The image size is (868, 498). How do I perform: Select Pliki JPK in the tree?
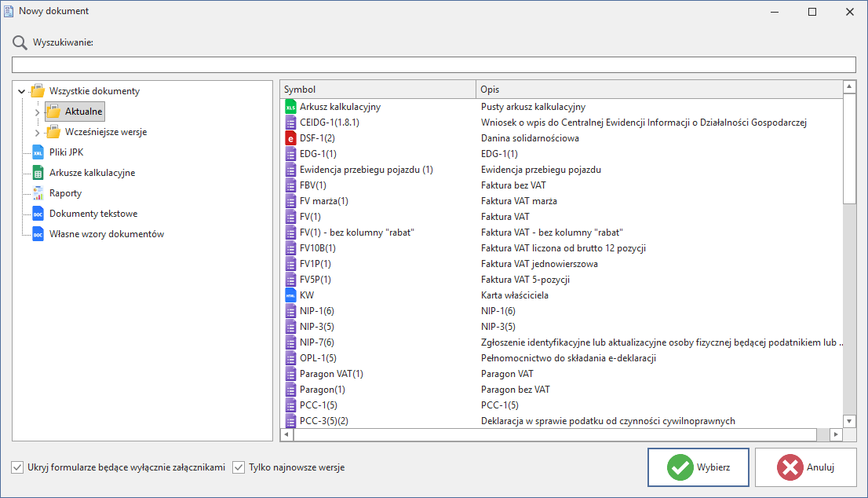pyautogui.click(x=67, y=152)
